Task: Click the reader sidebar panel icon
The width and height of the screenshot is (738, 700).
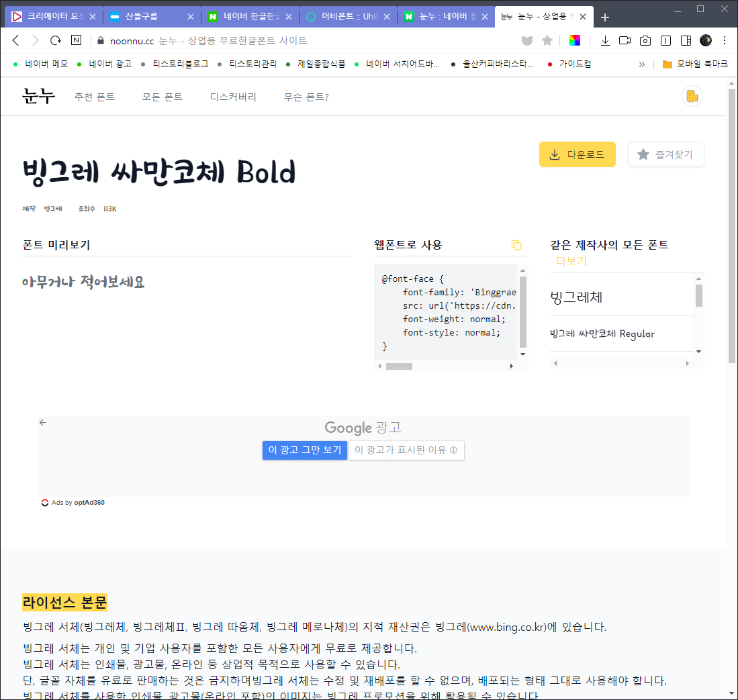Action: click(665, 41)
